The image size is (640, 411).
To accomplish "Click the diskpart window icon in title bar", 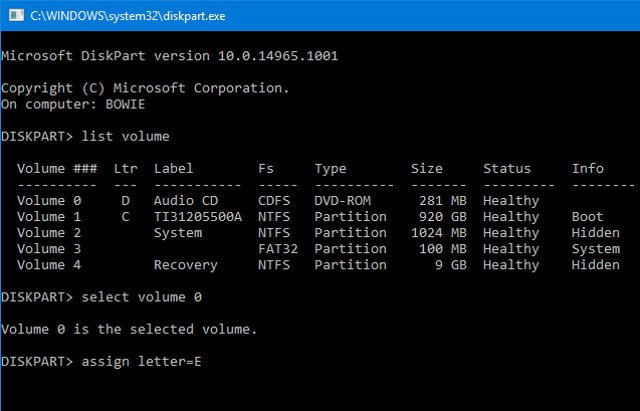I will pyautogui.click(x=16, y=16).
